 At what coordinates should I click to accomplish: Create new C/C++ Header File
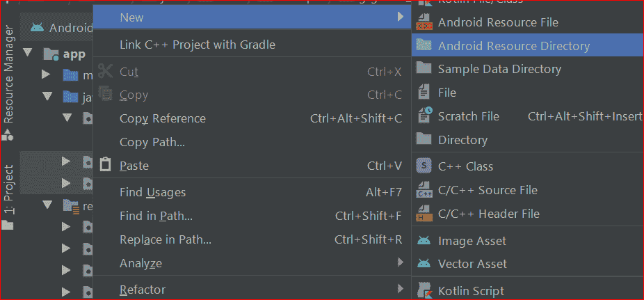527,214
